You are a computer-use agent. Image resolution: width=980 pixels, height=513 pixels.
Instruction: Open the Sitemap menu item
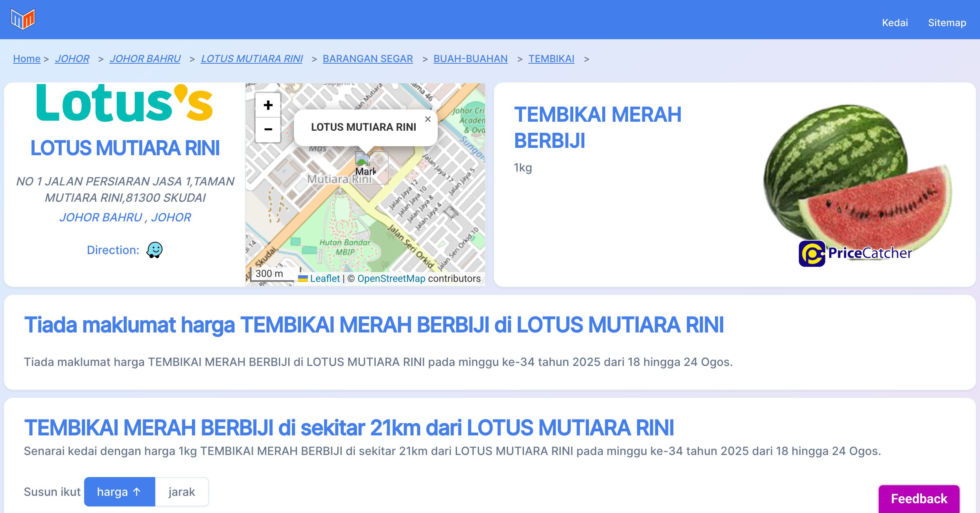tap(947, 22)
